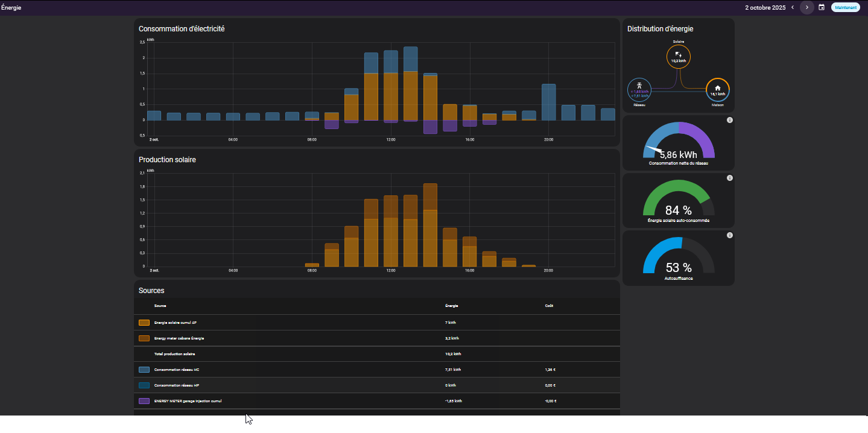Click the Réseau grid node icon
Screen dimensions: 868x433
click(x=639, y=90)
